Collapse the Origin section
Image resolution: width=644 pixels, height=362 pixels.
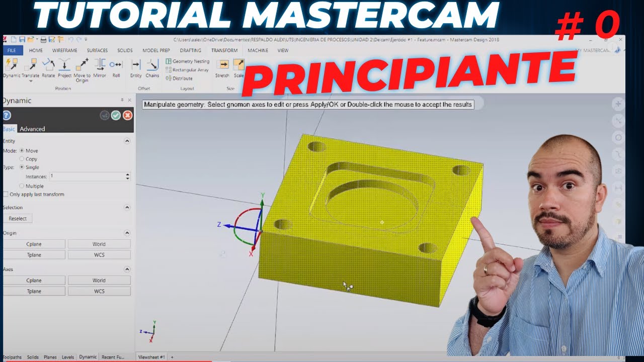[127, 233]
